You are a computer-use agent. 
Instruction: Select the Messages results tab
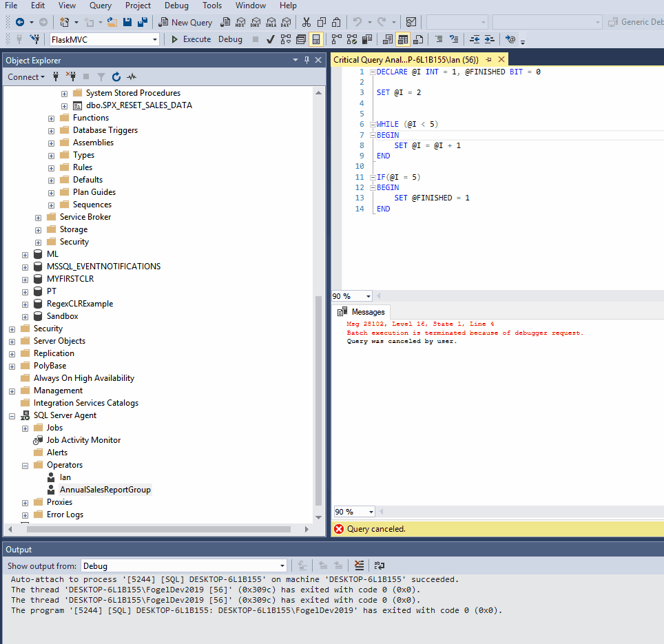coord(361,312)
